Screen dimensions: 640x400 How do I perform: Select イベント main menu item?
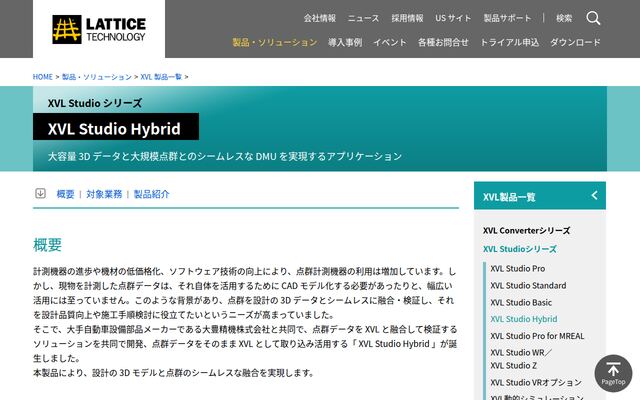(x=390, y=42)
